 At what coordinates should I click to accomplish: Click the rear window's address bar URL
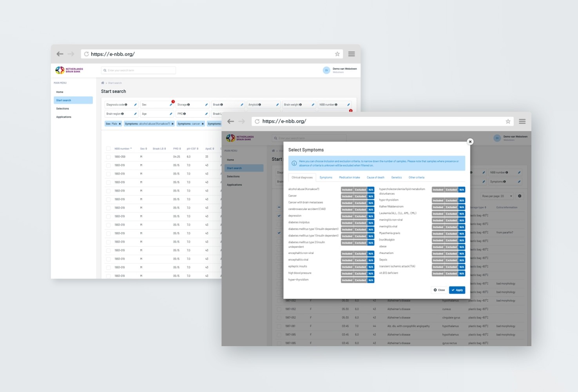(x=113, y=54)
